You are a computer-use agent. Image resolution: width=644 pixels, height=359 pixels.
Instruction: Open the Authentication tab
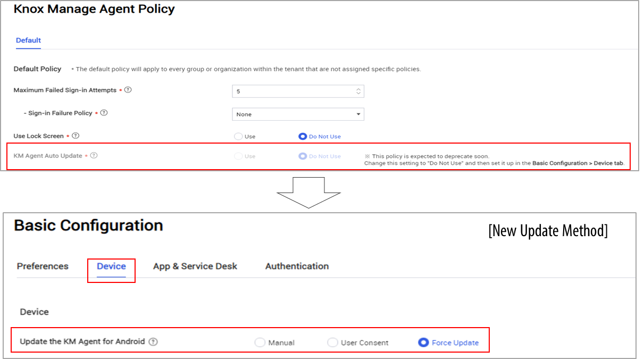(297, 266)
